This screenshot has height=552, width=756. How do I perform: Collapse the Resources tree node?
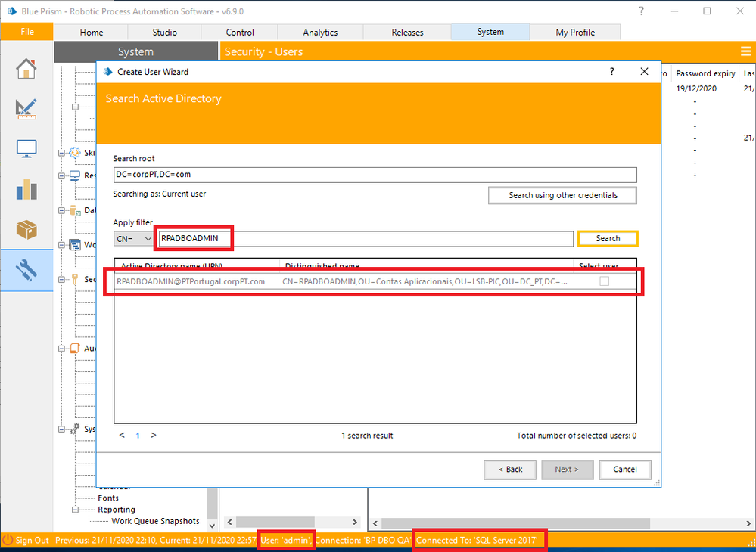[61, 176]
